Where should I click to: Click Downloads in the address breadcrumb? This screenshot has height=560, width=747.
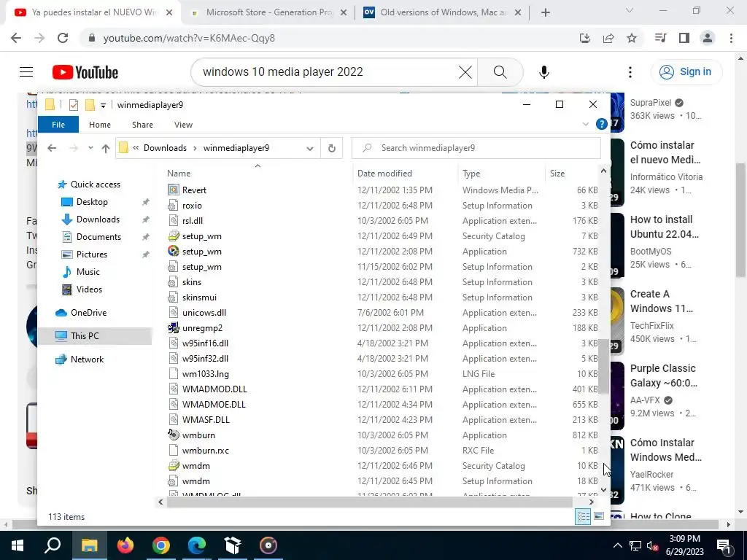coord(165,148)
